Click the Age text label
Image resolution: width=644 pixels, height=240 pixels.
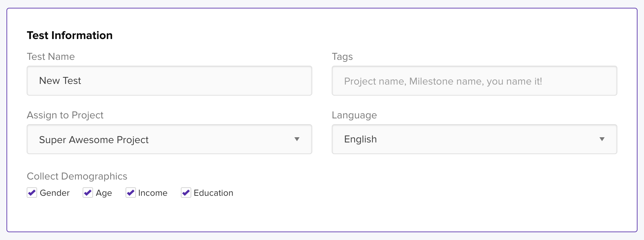104,193
